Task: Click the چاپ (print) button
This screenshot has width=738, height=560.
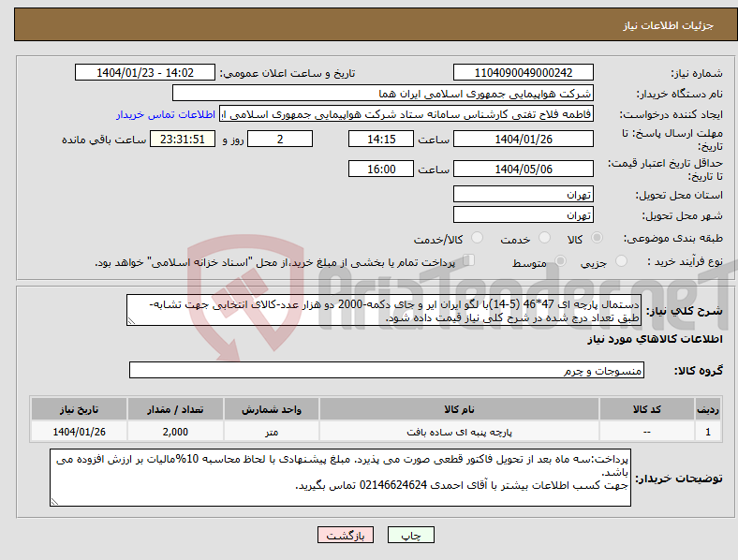Action: [x=411, y=535]
